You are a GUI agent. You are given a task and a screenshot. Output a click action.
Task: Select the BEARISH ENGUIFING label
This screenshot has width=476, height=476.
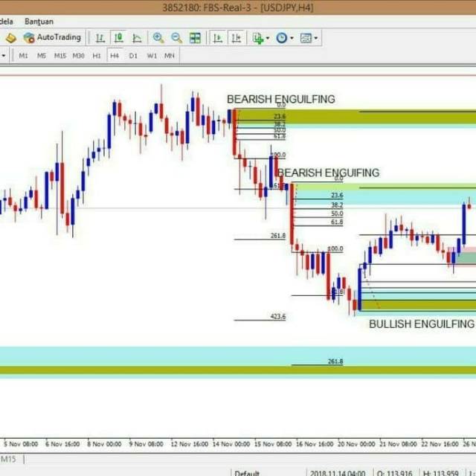329,173
